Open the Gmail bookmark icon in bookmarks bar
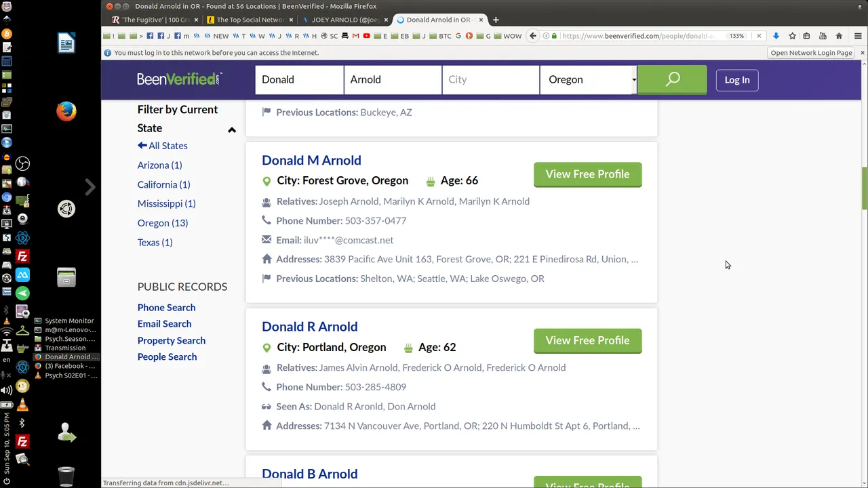The image size is (868, 488). point(355,36)
